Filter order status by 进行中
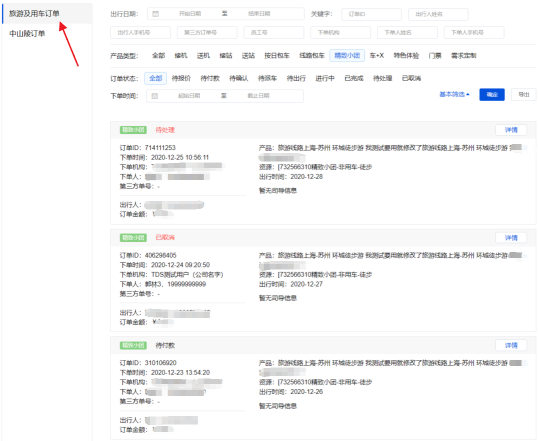 [325, 78]
